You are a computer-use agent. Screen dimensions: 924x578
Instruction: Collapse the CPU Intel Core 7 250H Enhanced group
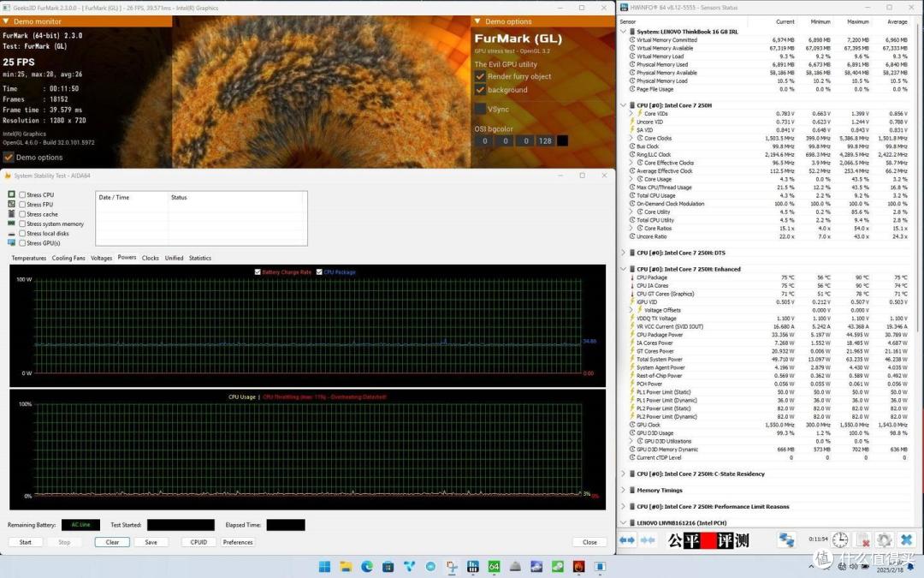[x=624, y=269]
